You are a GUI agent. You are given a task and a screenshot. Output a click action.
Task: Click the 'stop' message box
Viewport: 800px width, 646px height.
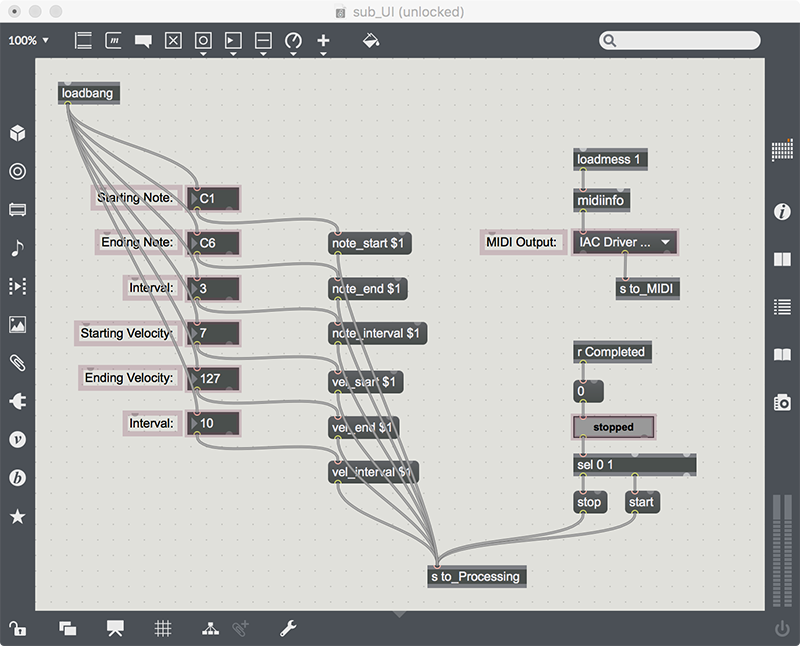(590, 502)
